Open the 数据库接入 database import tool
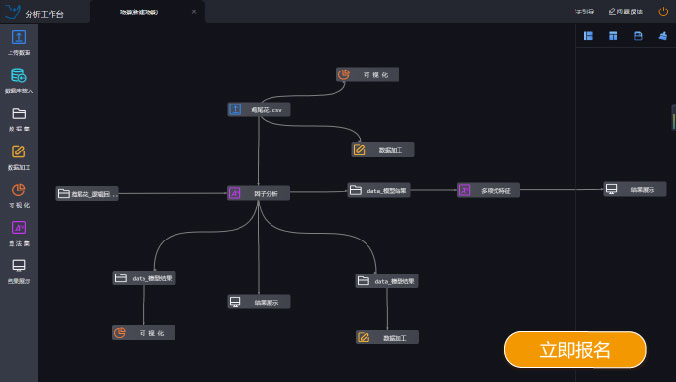 pyautogui.click(x=19, y=81)
